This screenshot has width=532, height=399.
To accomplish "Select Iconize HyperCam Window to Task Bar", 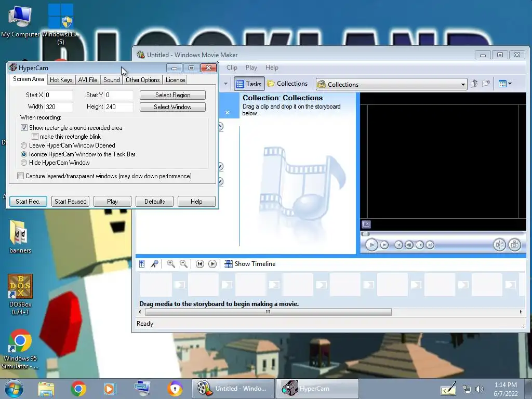I will click(24, 154).
